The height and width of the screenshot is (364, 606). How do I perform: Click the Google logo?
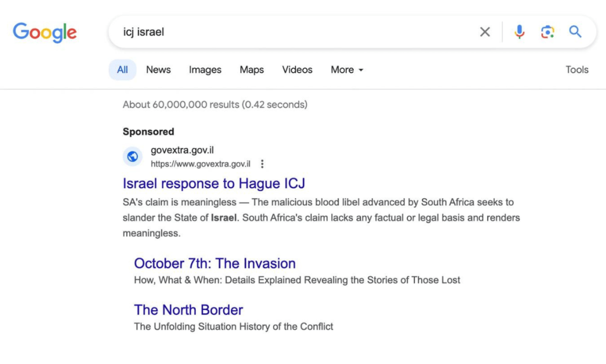(45, 32)
